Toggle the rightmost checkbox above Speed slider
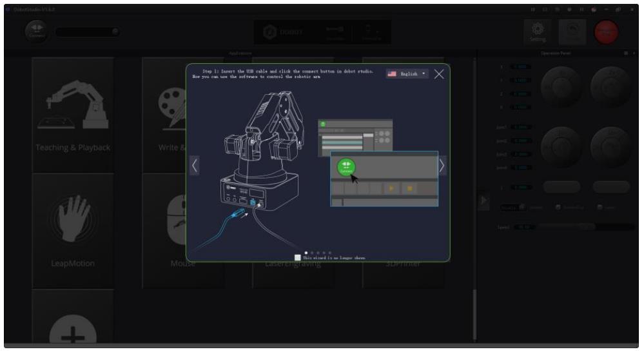The image size is (644, 354). point(600,208)
